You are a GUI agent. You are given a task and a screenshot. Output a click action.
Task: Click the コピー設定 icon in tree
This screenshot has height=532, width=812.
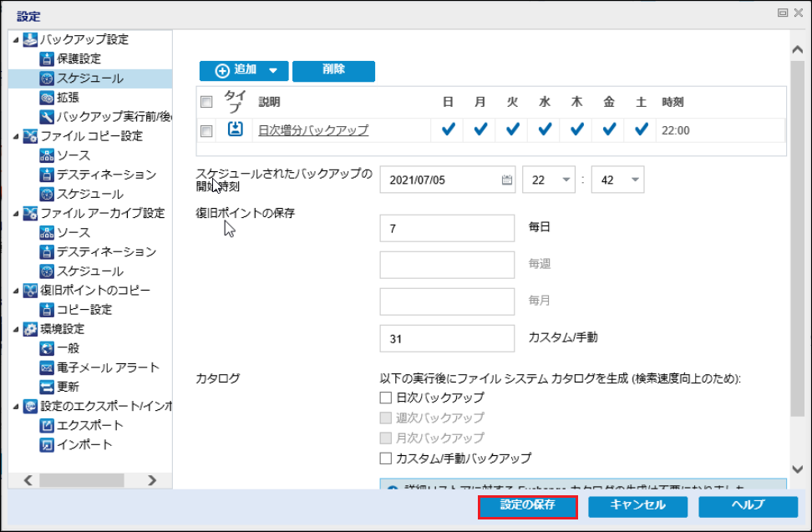(47, 310)
